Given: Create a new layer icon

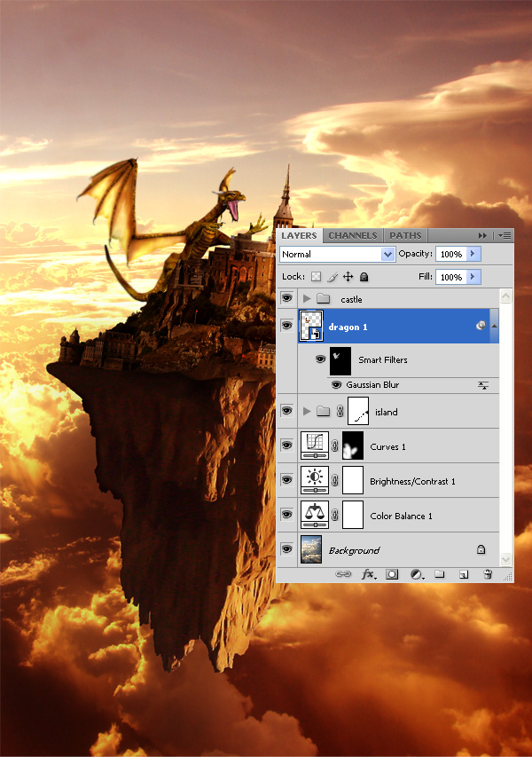Looking at the screenshot, I should pos(464,574).
